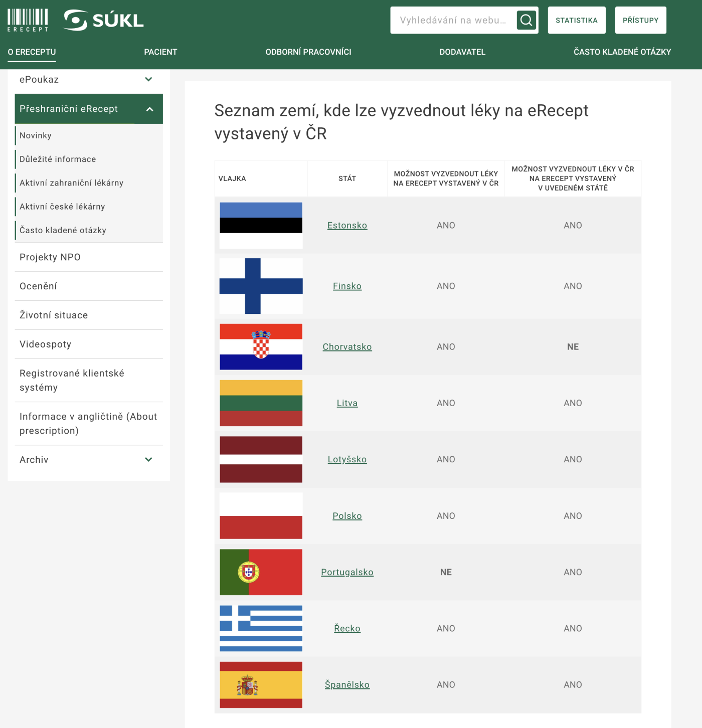702x728 pixels.
Task: Open Novinky in the sidebar
Action: point(36,135)
